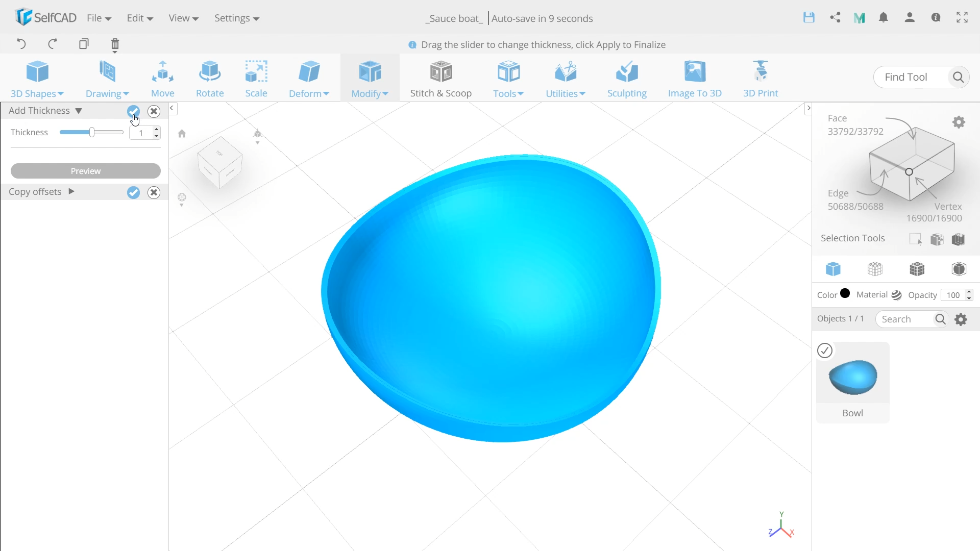Open the Utilities dropdown
Image resolution: width=980 pixels, height=551 pixels.
coord(566,79)
